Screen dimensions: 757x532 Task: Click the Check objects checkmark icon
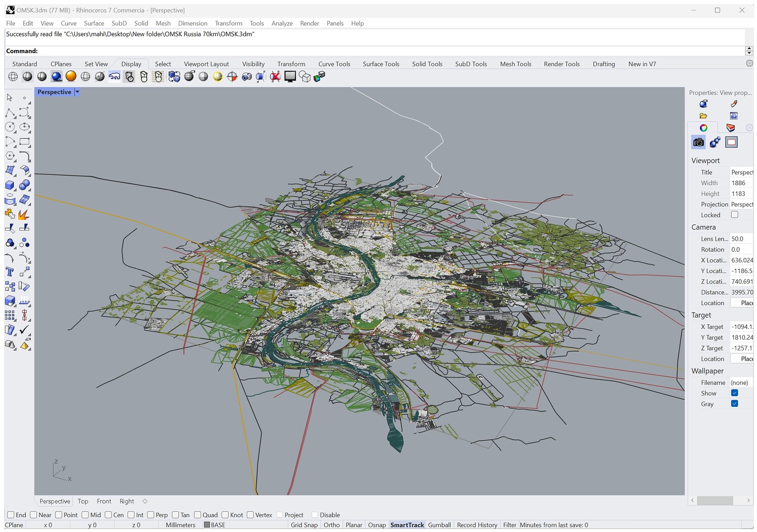24,330
